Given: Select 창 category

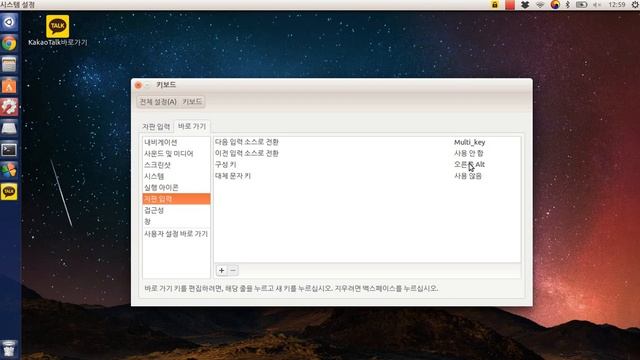Looking at the screenshot, I should [x=176, y=221].
